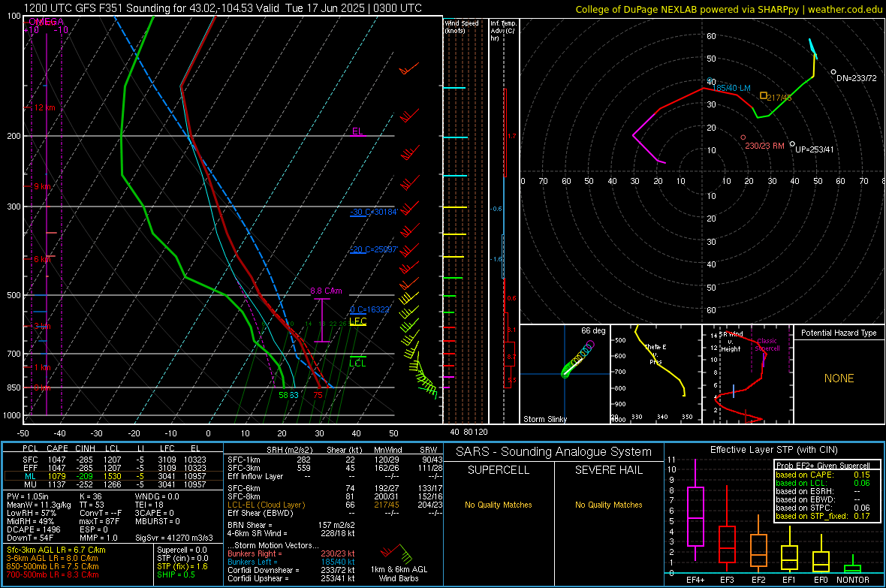
Task: Click the PW = 1.05in value
Action: click(28, 496)
